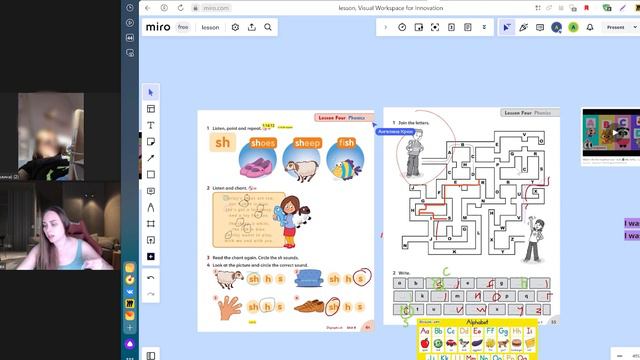Open the focus capture tool

coord(435,27)
